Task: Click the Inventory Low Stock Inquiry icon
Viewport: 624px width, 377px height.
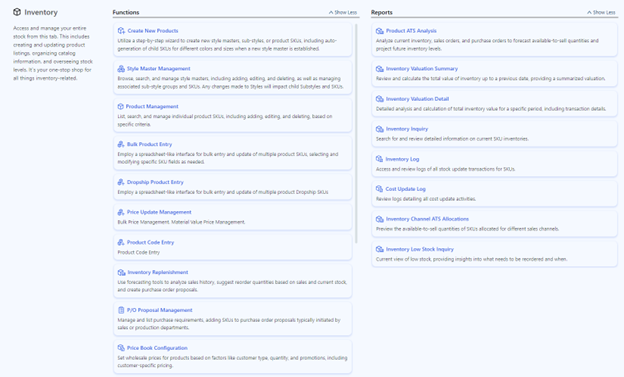Action: [380, 249]
